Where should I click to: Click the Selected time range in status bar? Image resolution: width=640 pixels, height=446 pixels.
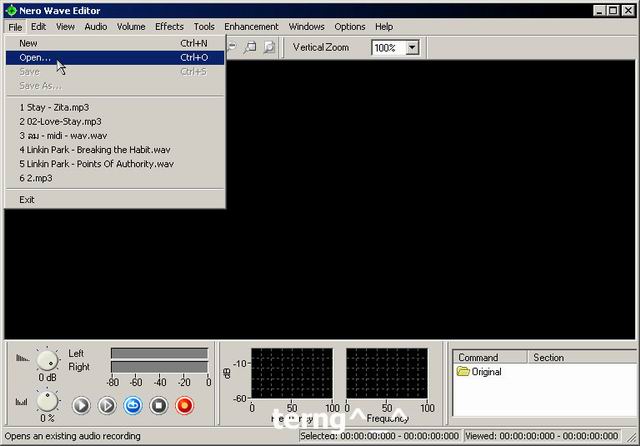(380, 436)
